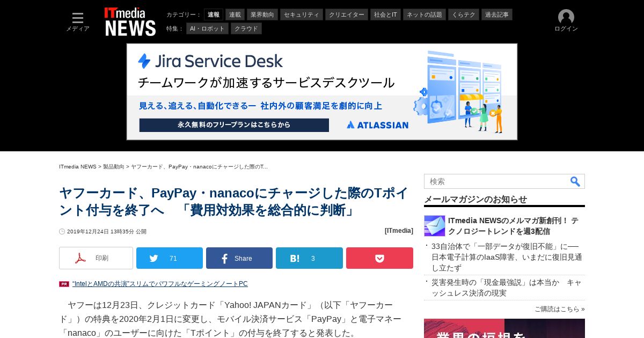Open the セキュリティ category

(x=302, y=14)
